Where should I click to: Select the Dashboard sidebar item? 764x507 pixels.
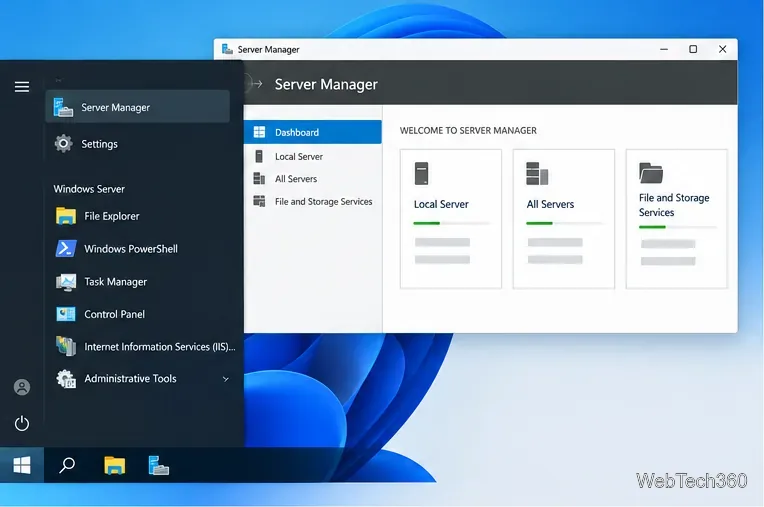[x=312, y=132]
